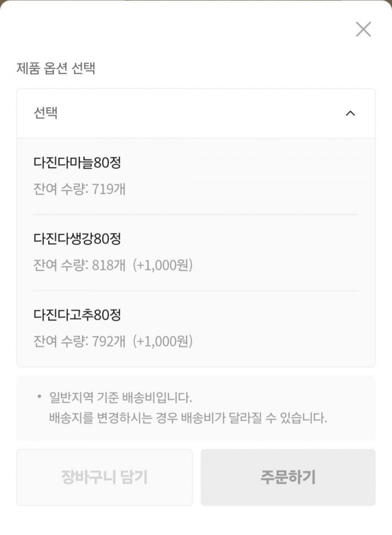Image resolution: width=392 pixels, height=535 pixels.
Task: Click the 잔여 수량: 719개 stock text
Action: point(79,189)
